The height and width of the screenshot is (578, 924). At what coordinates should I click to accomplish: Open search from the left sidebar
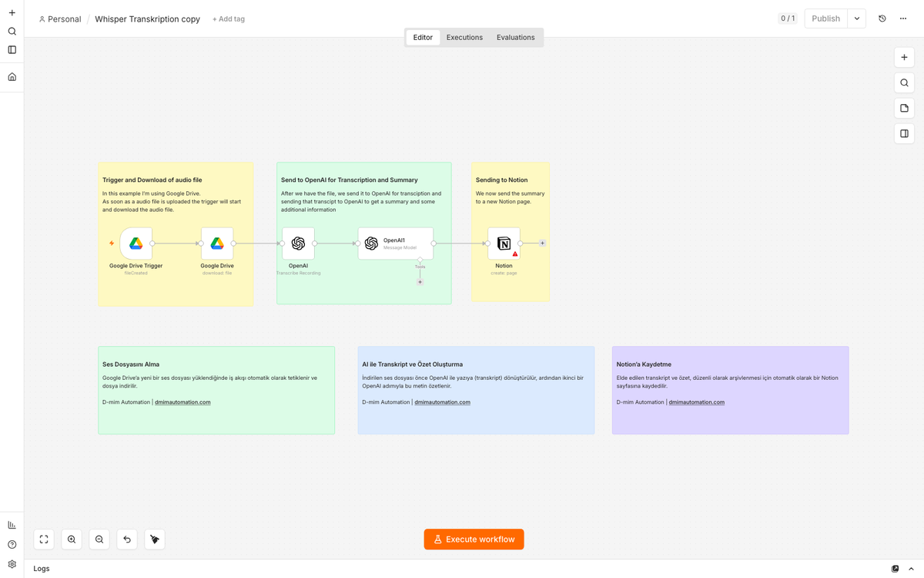12,32
